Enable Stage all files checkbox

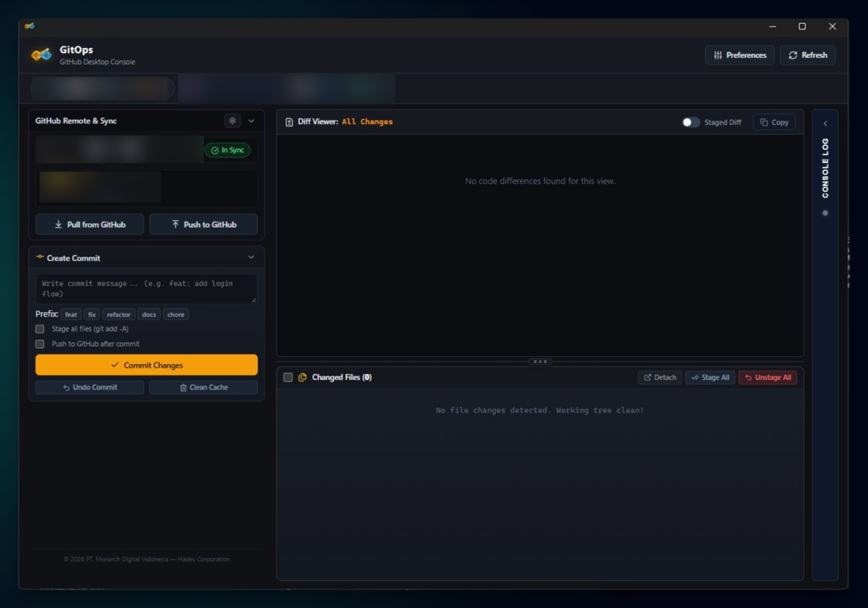40,329
